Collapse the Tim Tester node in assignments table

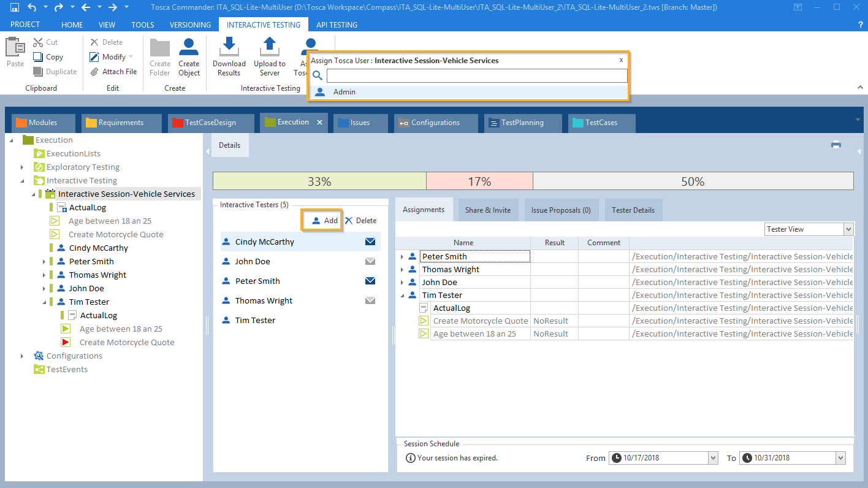402,295
